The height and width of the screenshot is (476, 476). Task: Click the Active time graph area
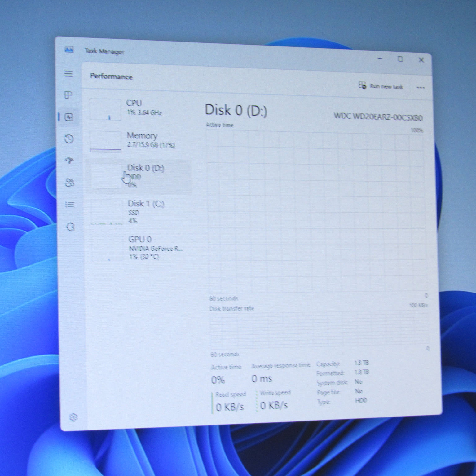pos(316,211)
